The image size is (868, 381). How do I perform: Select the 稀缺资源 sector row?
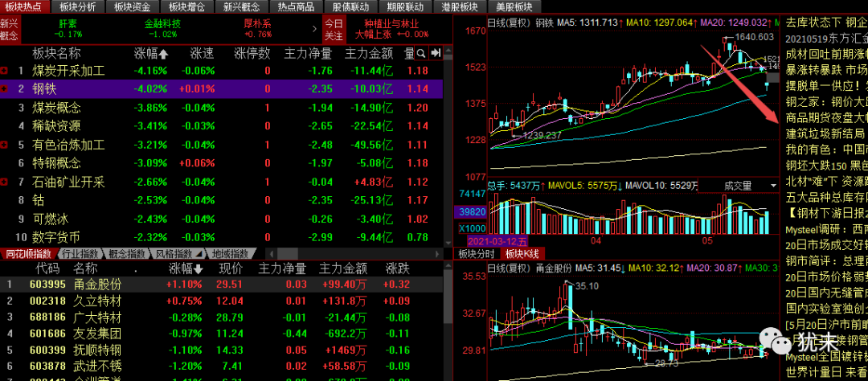pyautogui.click(x=222, y=126)
